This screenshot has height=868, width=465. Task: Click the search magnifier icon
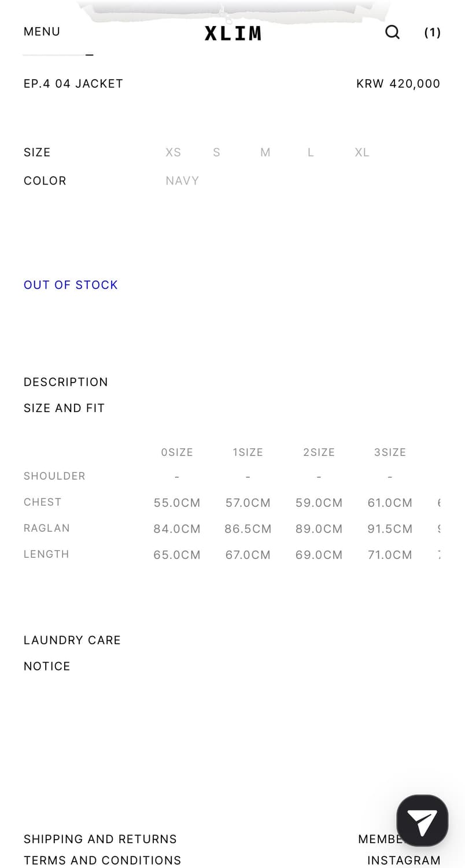pos(392,32)
